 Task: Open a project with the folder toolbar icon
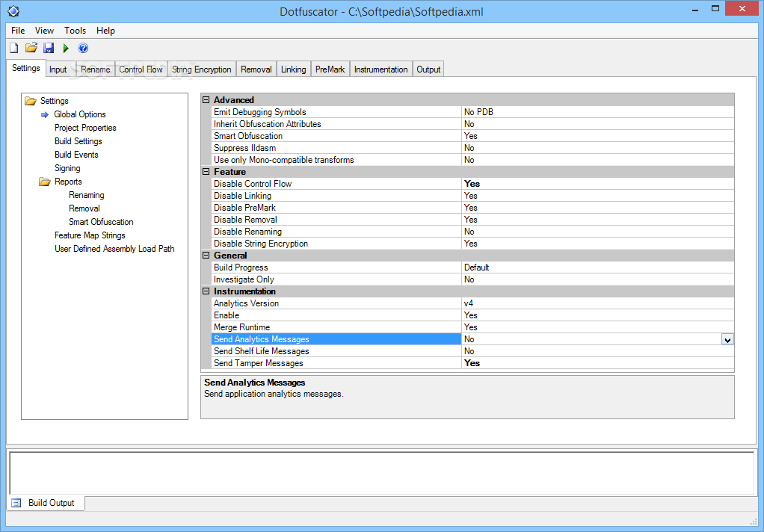pyautogui.click(x=31, y=47)
